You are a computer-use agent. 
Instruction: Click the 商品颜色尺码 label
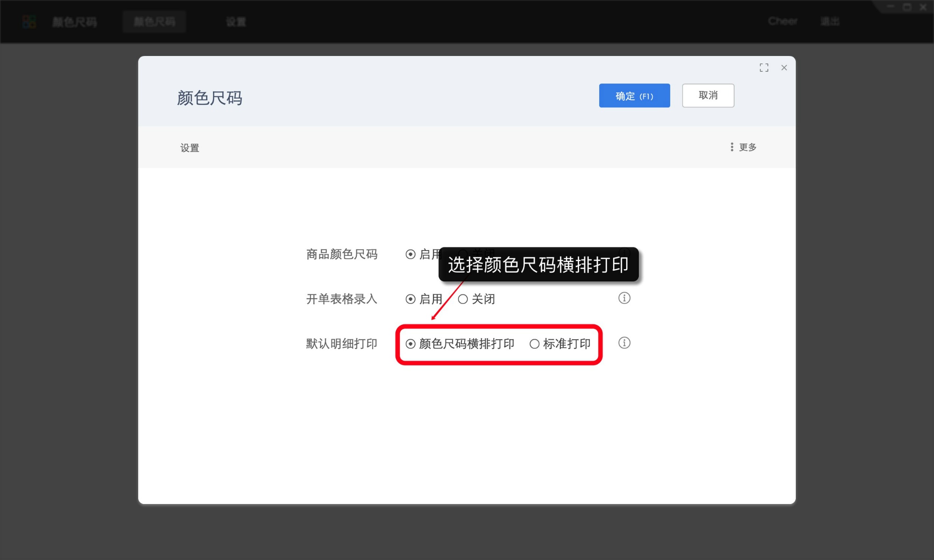coord(341,254)
